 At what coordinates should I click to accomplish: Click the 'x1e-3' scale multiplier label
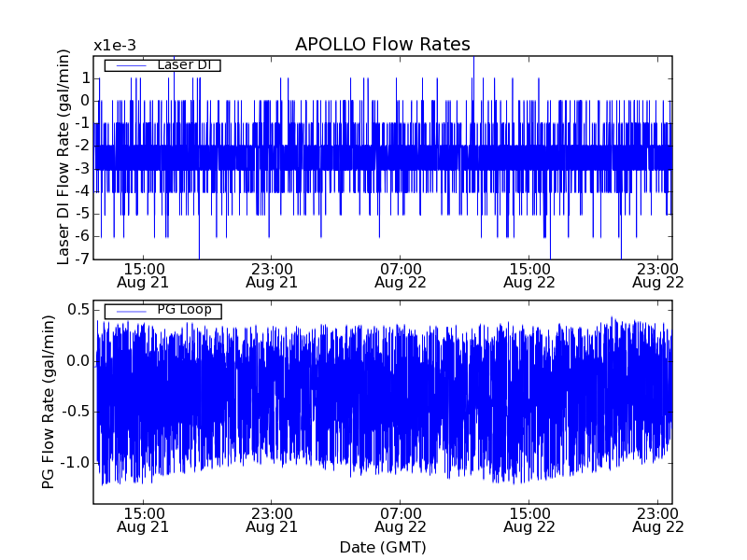click(x=115, y=46)
